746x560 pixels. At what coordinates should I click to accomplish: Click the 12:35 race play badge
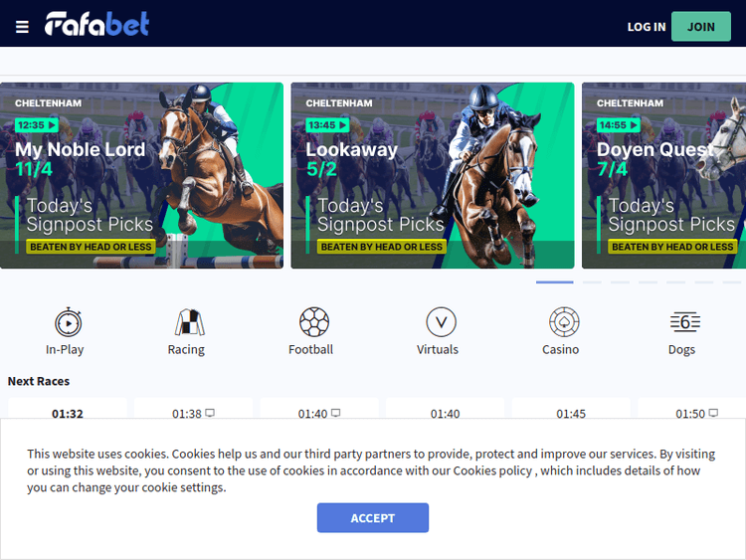(37, 125)
